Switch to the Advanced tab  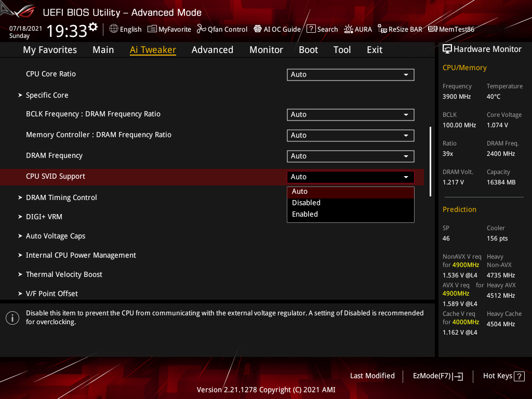pos(212,49)
